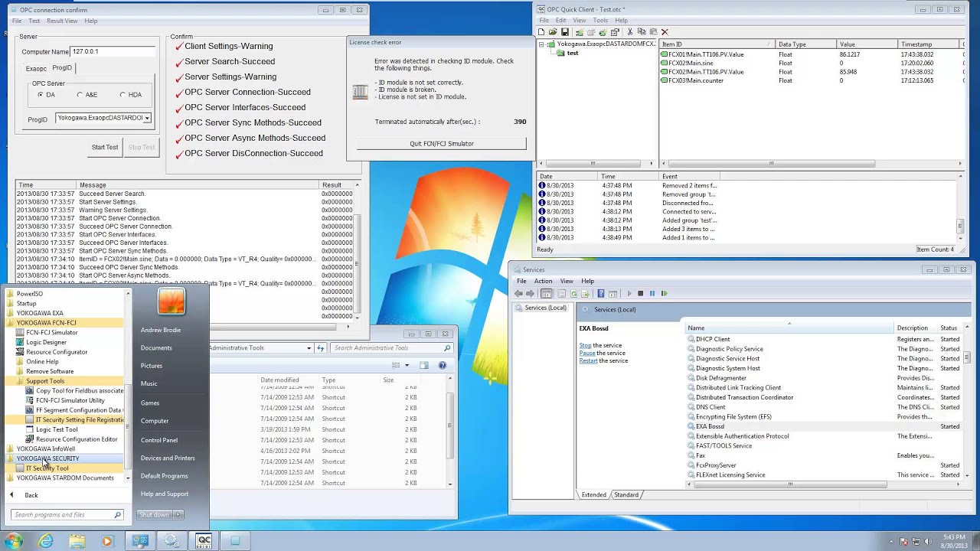980x551 pixels.
Task: Expand YOKOGAWA STARDOM Documents folder
Action: (65, 478)
